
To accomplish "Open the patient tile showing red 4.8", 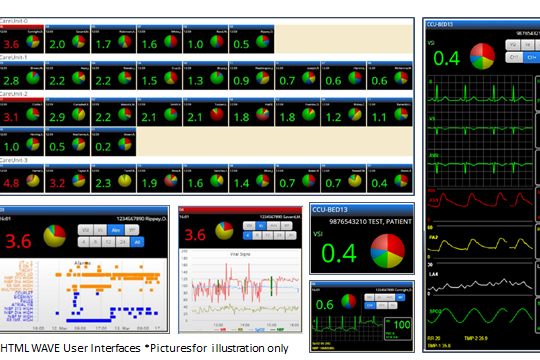I will [21, 178].
